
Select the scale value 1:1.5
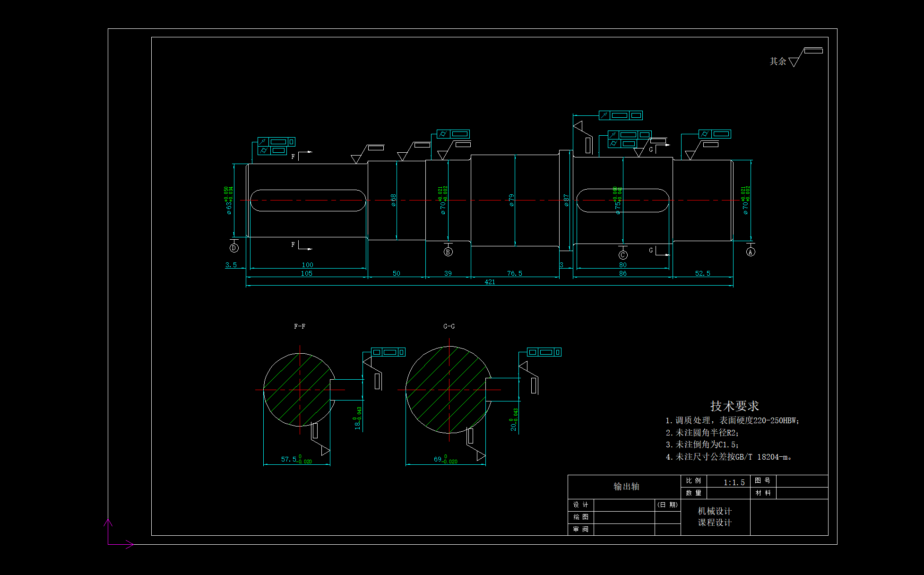(734, 482)
